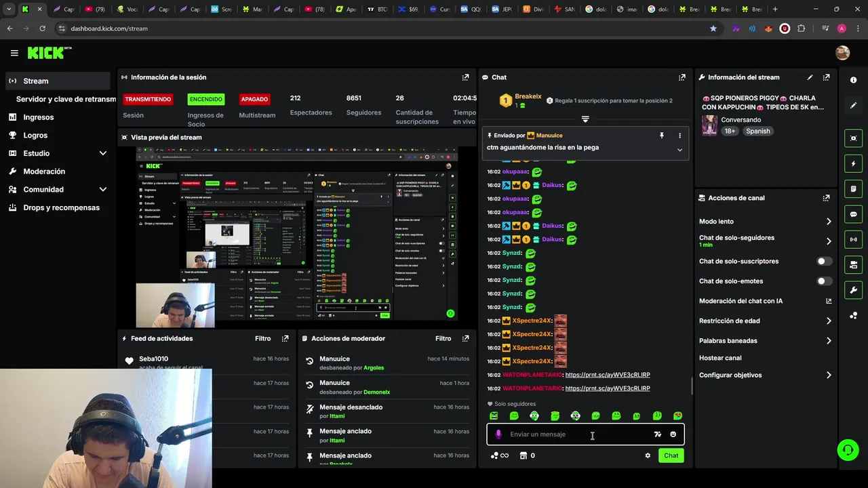This screenshot has height=488, width=868.
Task: Open a new browser tab
Action: click(x=775, y=9)
